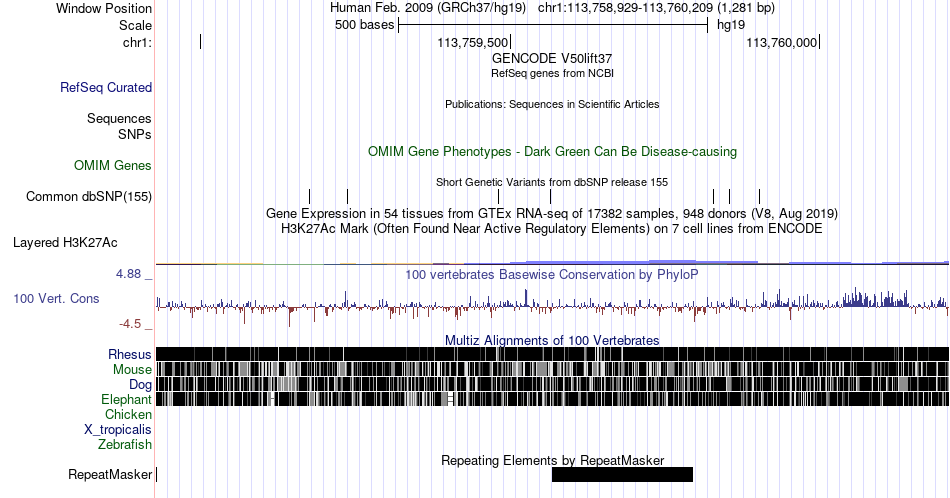Click the 113,759,500 coordinate marker
950x498 pixels.
(473, 42)
